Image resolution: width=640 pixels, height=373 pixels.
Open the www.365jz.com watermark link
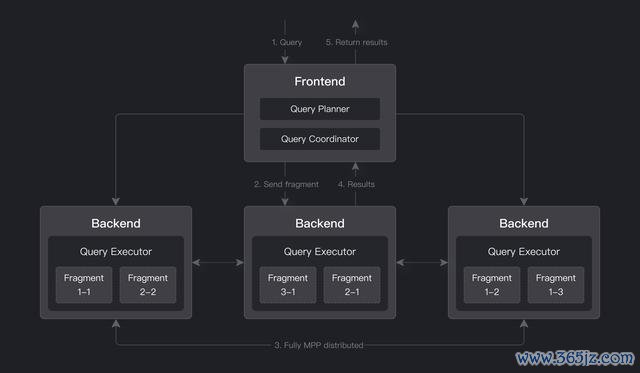pos(575,358)
